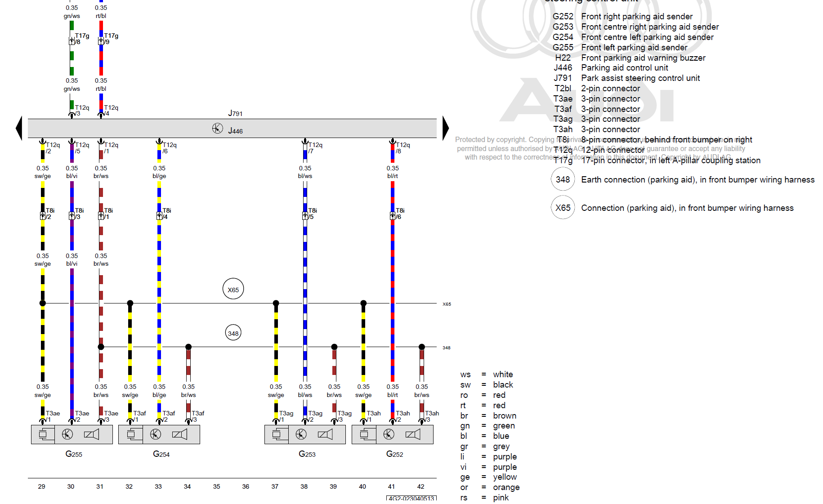
Task: Click the transistor symbol in sender G254
Action: click(x=155, y=434)
